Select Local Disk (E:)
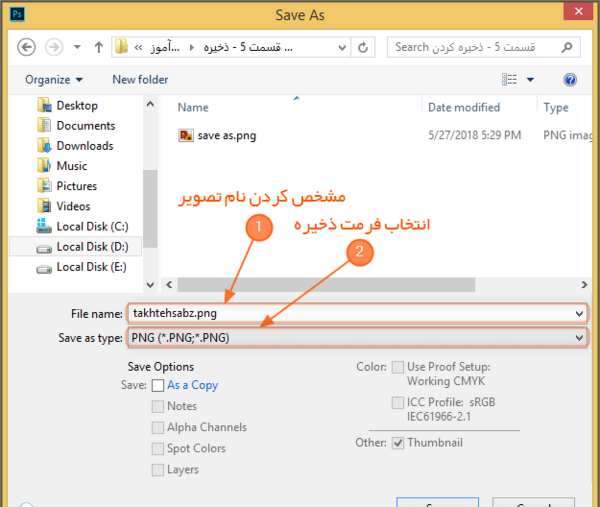This screenshot has width=600, height=507. 91,267
